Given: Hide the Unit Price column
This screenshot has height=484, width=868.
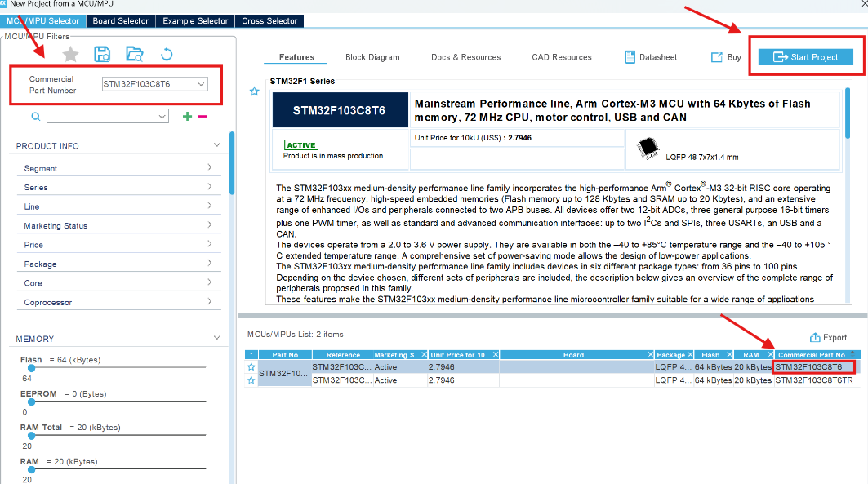Looking at the screenshot, I should pos(496,354).
